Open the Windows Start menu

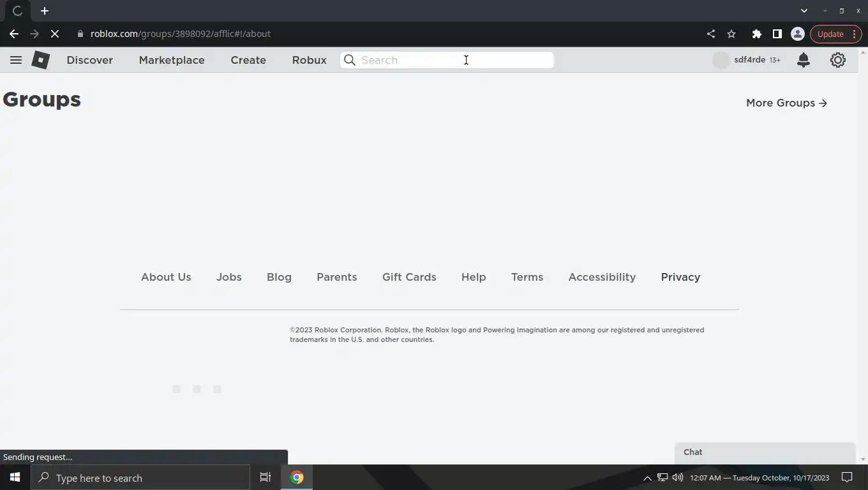click(15, 478)
